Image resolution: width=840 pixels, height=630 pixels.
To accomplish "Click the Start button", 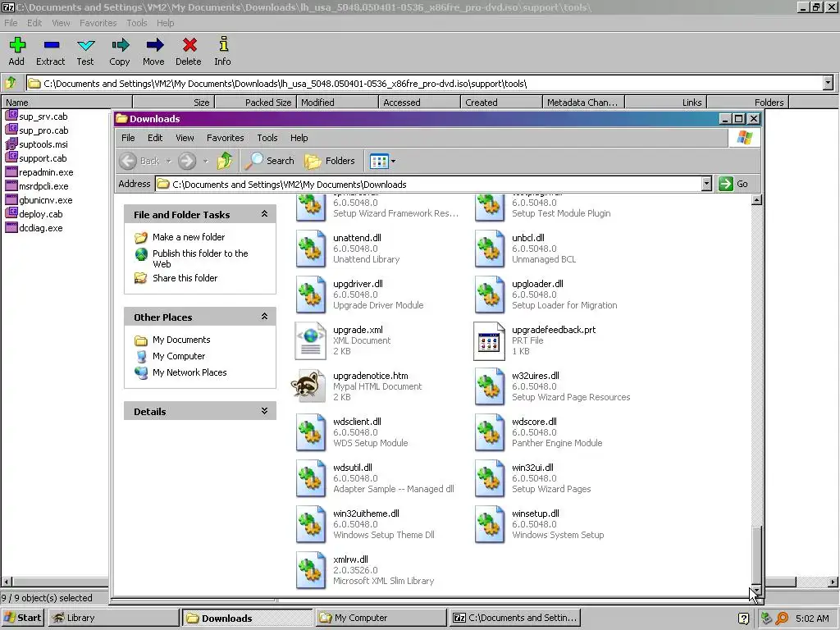I will [x=23, y=618].
